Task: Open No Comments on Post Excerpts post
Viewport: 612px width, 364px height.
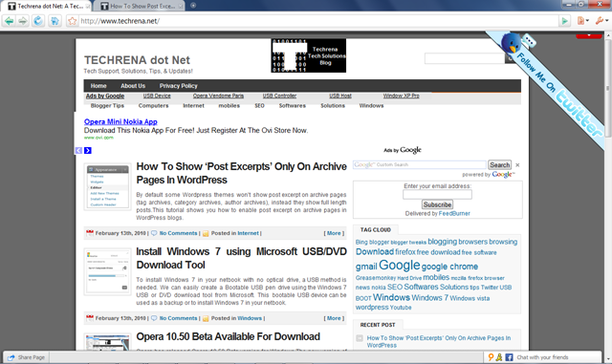Action: [179, 233]
